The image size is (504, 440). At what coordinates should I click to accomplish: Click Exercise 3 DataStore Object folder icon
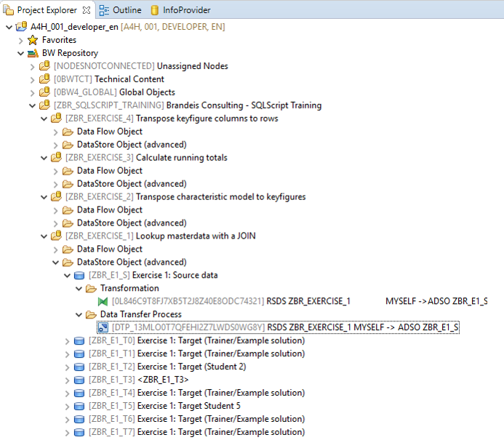coord(68,184)
